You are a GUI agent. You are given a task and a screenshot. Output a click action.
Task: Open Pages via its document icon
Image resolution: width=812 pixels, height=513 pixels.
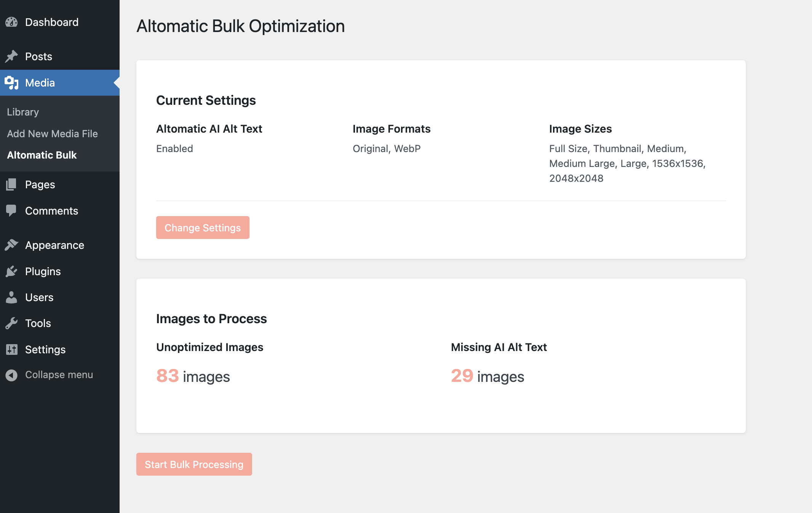(11, 184)
